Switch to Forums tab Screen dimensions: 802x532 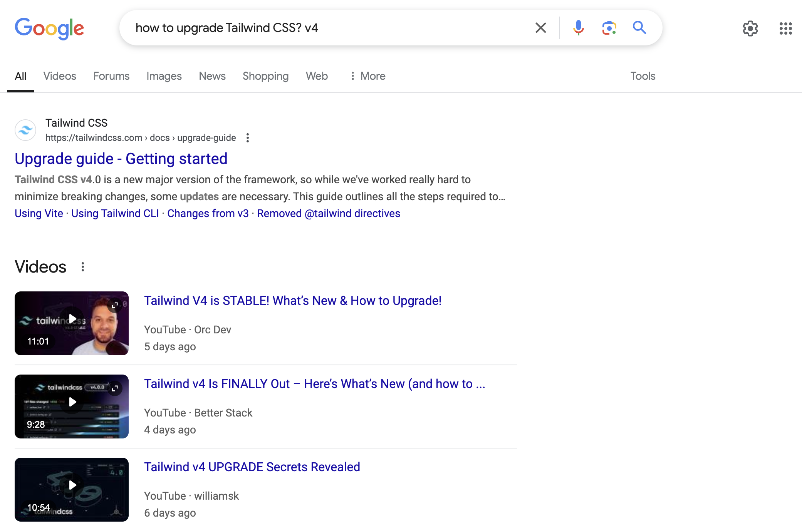pyautogui.click(x=111, y=76)
